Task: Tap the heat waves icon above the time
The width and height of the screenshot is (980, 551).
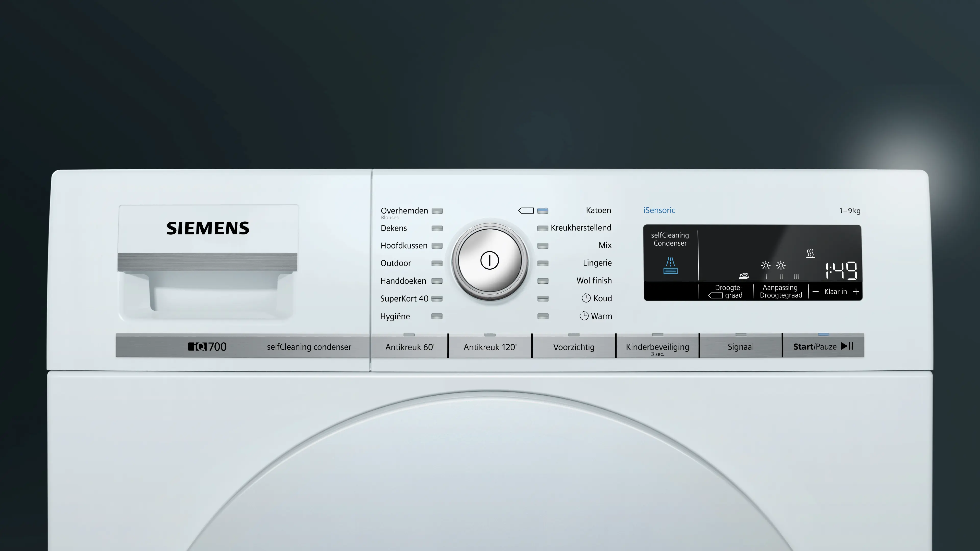Action: [x=810, y=253]
